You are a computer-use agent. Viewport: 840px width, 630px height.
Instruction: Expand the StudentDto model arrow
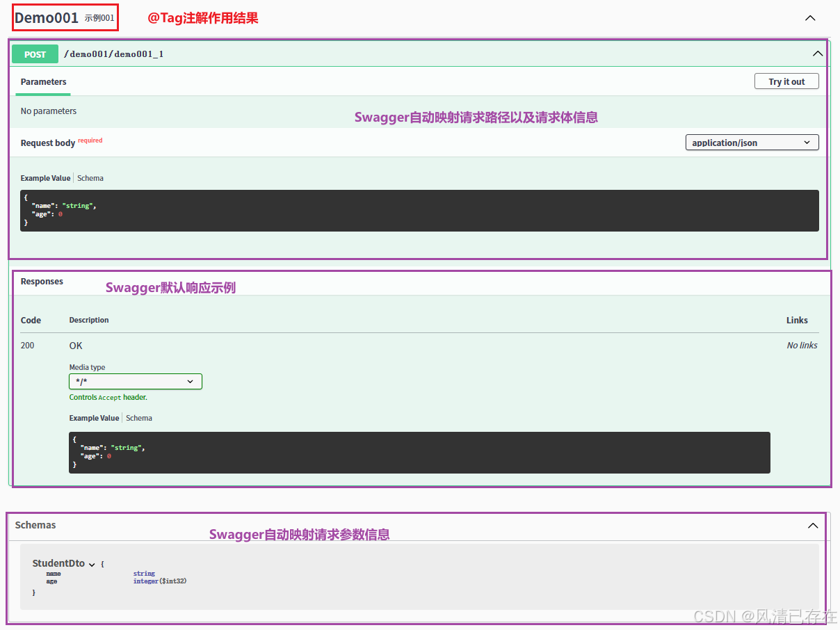click(92, 564)
